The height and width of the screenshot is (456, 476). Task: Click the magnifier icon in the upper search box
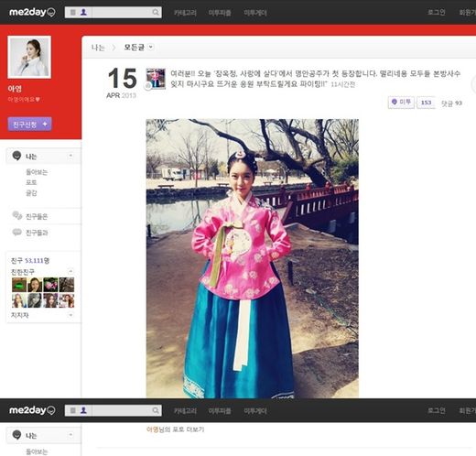pos(156,12)
